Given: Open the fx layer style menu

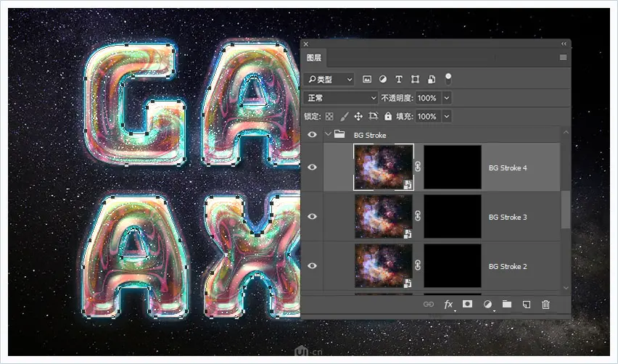Looking at the screenshot, I should (x=448, y=305).
